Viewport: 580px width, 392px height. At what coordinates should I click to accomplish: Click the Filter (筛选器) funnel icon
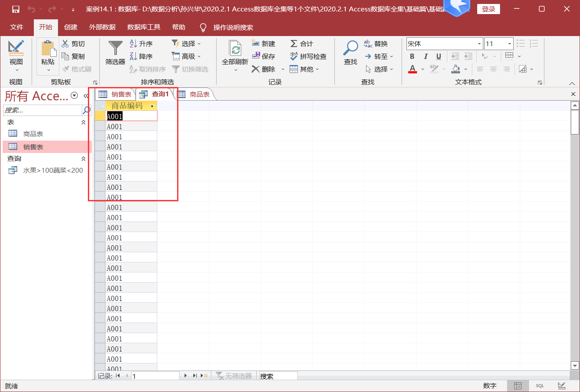point(116,48)
